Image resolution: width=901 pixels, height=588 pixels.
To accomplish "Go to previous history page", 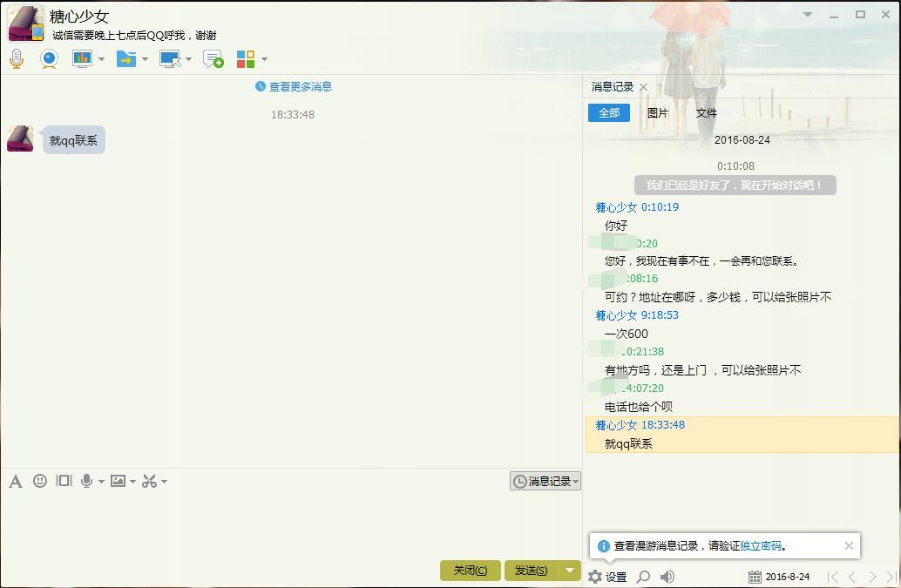I will [853, 577].
